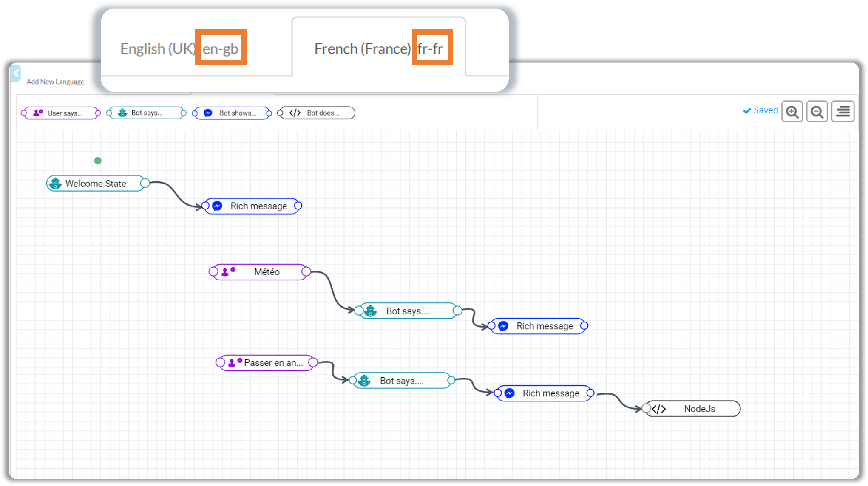Click robot icon on Bot says after Météo
868x486 pixels.
coord(370,311)
